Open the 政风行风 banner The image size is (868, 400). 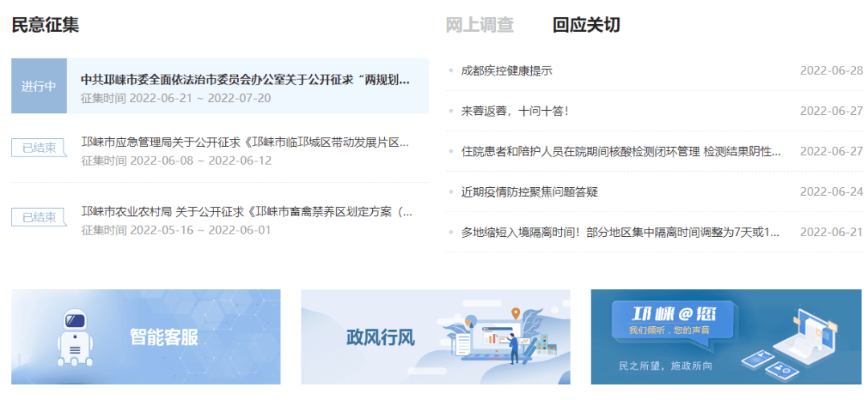tap(436, 337)
